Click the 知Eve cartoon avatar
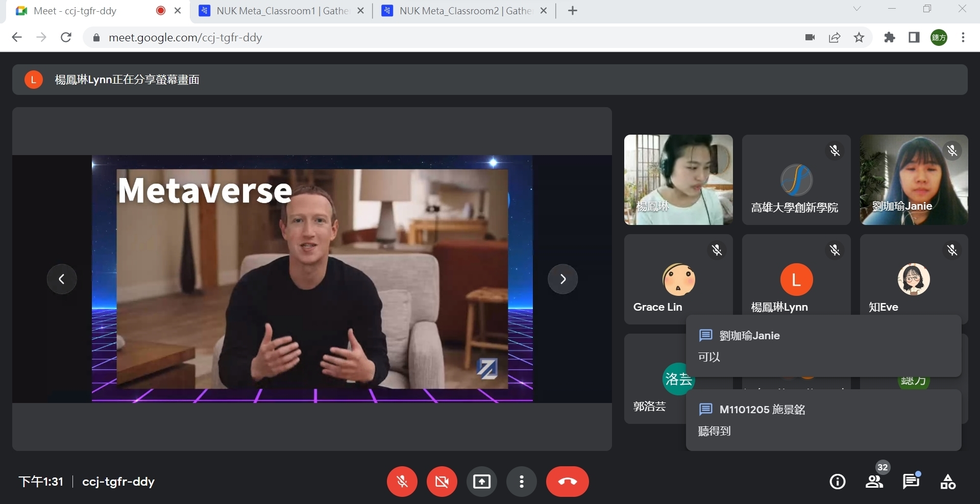 [914, 280]
